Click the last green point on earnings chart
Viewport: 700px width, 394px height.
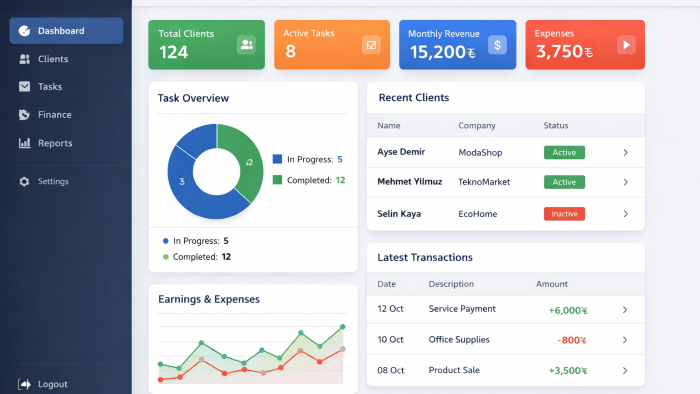(x=343, y=327)
